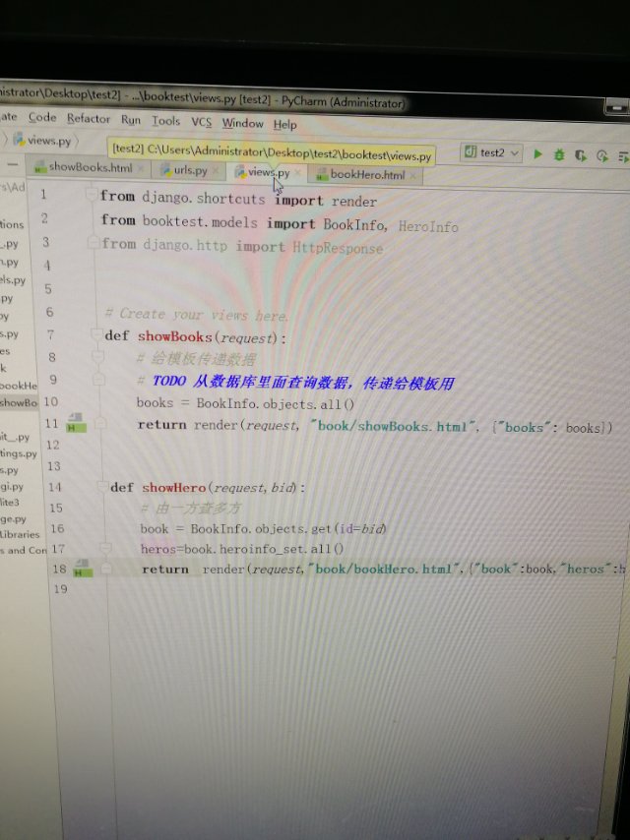Screen dimensions: 630x840
Task: Click the blue TODO comment on line 9
Action: point(303,382)
